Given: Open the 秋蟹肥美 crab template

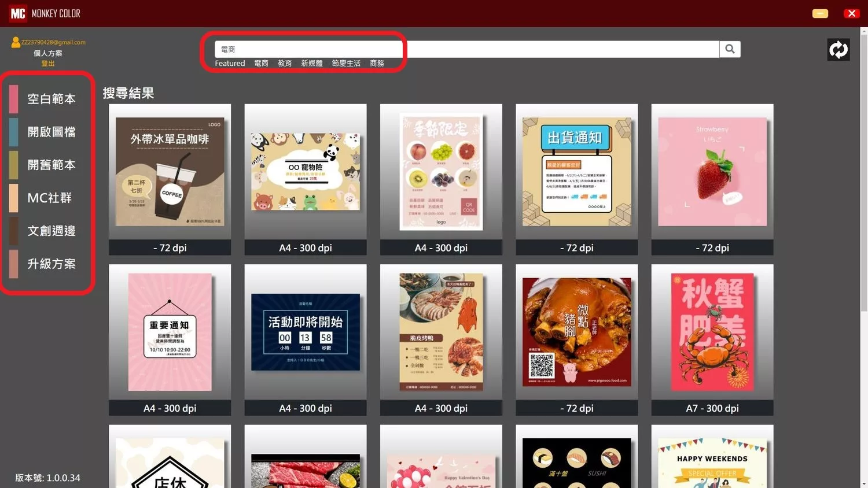Looking at the screenshot, I should pos(712,340).
